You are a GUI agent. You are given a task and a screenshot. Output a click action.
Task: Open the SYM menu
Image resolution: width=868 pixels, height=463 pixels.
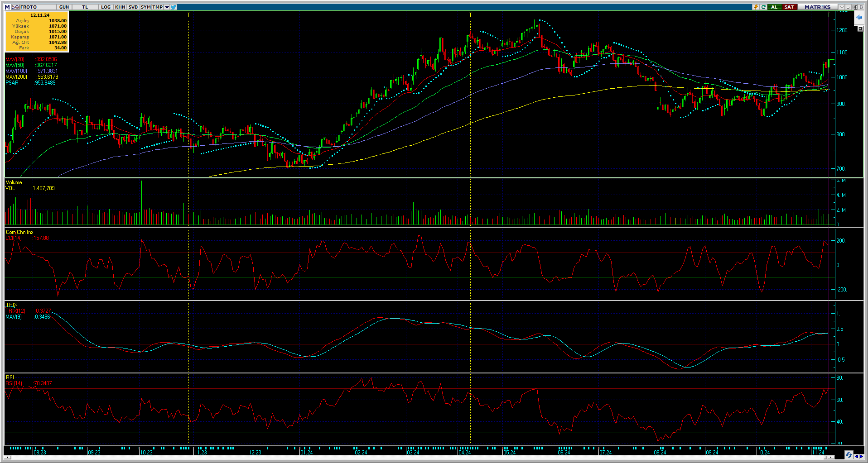click(x=145, y=7)
